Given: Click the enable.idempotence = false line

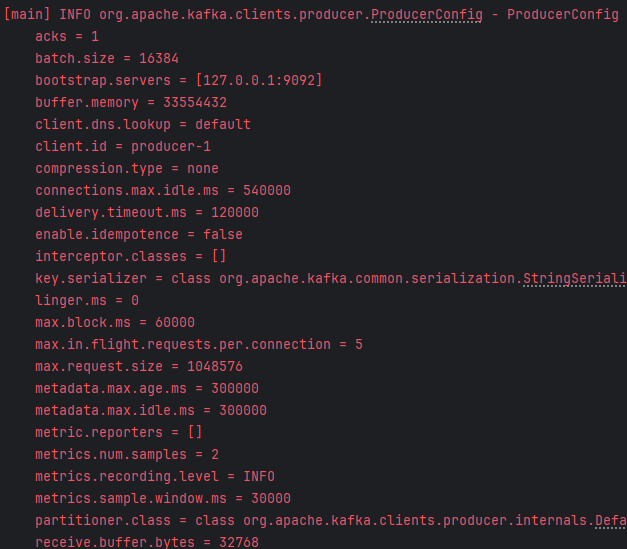Looking at the screenshot, I should (x=139, y=235).
